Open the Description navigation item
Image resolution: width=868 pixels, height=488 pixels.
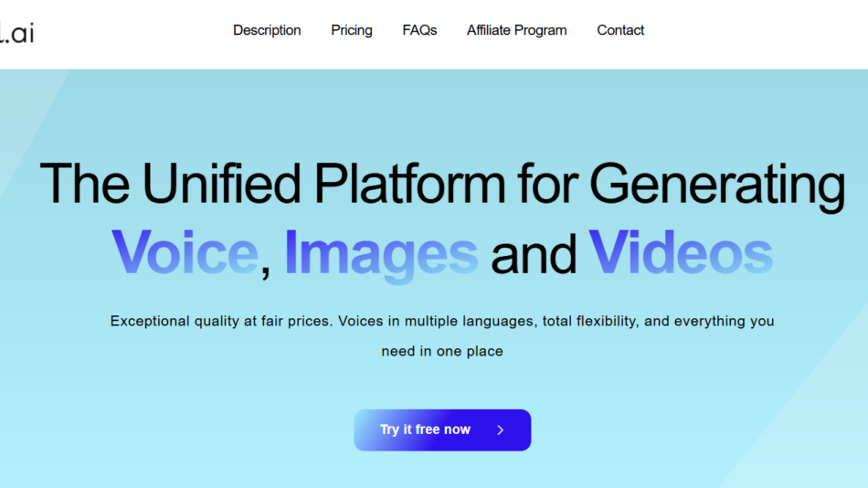pyautogui.click(x=267, y=30)
